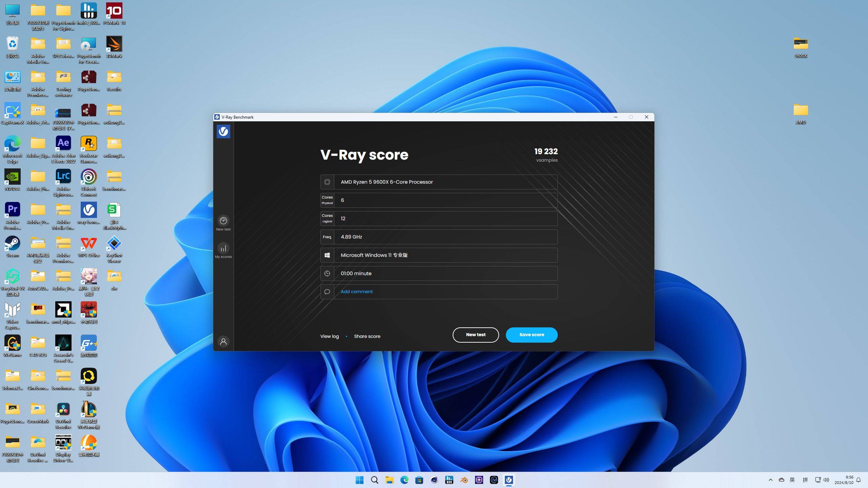Image resolution: width=868 pixels, height=488 pixels.
Task: Select the Results folder on the desktop
Action: pos(114,80)
